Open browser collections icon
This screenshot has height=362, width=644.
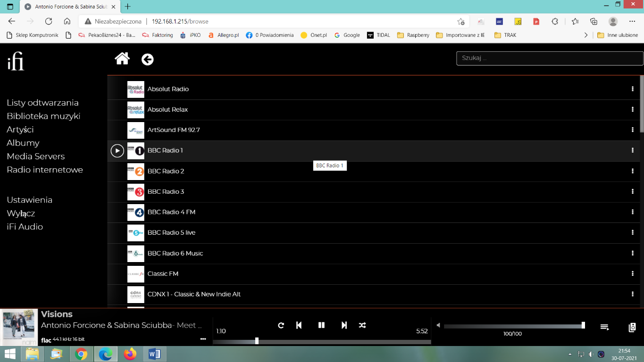594,21
